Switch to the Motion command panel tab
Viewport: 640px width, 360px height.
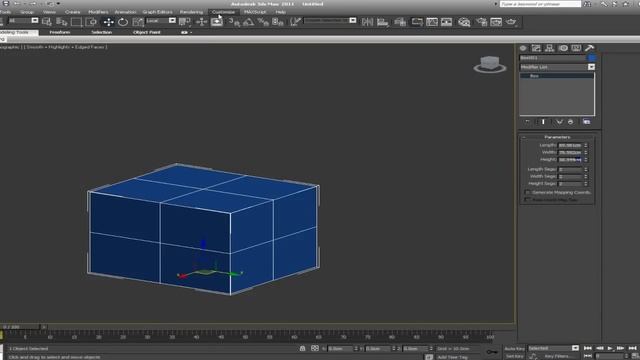click(563, 48)
